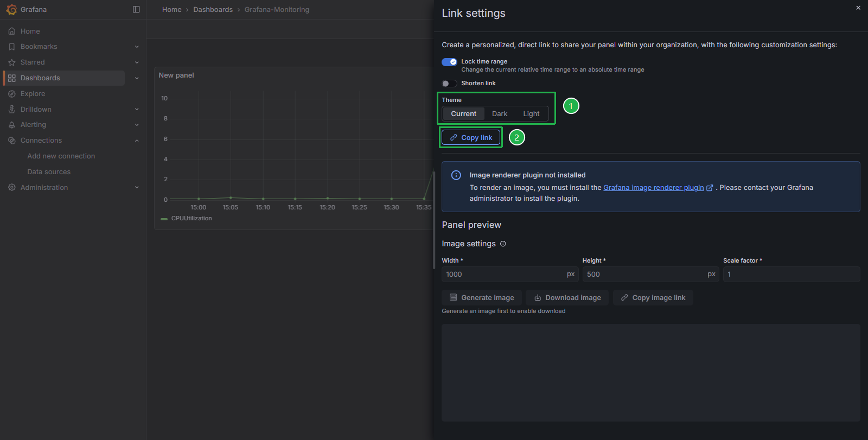
Task: Click the Scale factor input field
Action: tap(792, 275)
